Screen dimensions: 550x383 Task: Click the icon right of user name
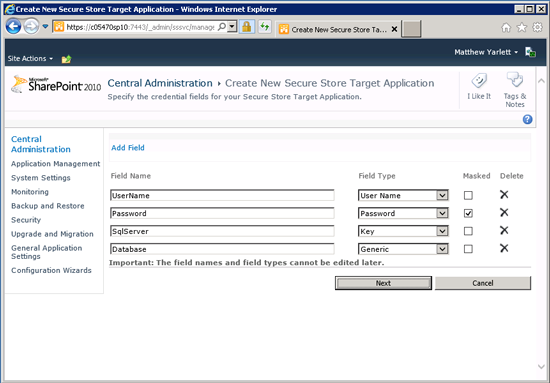click(x=530, y=52)
